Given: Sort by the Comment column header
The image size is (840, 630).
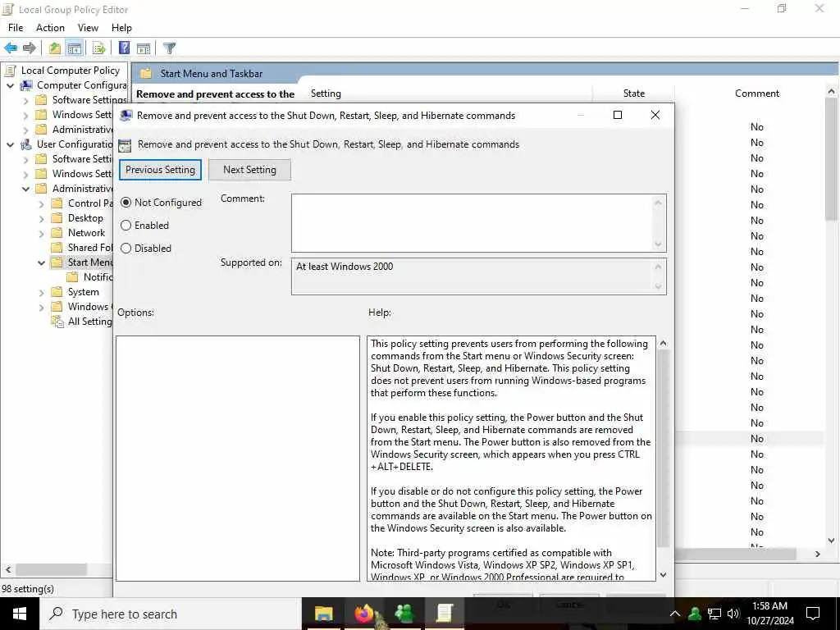Looking at the screenshot, I should tap(756, 94).
